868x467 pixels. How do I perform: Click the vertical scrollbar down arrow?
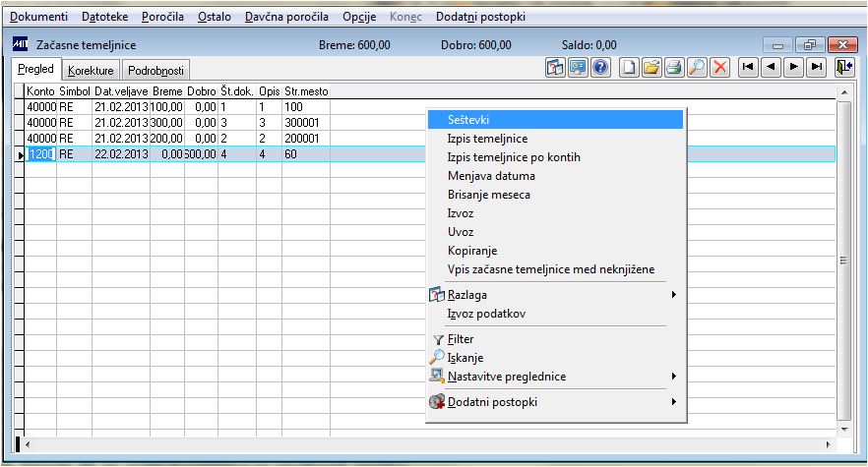[x=844, y=430]
